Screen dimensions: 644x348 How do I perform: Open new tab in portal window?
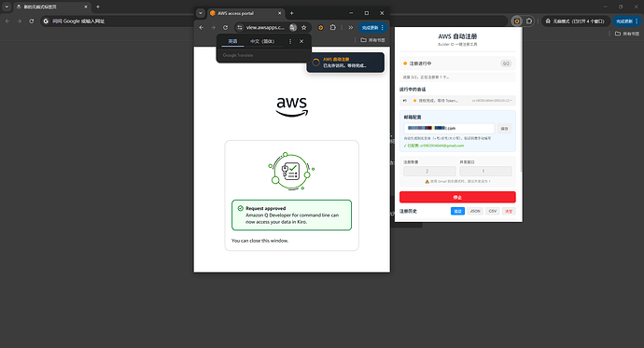pyautogui.click(x=291, y=13)
